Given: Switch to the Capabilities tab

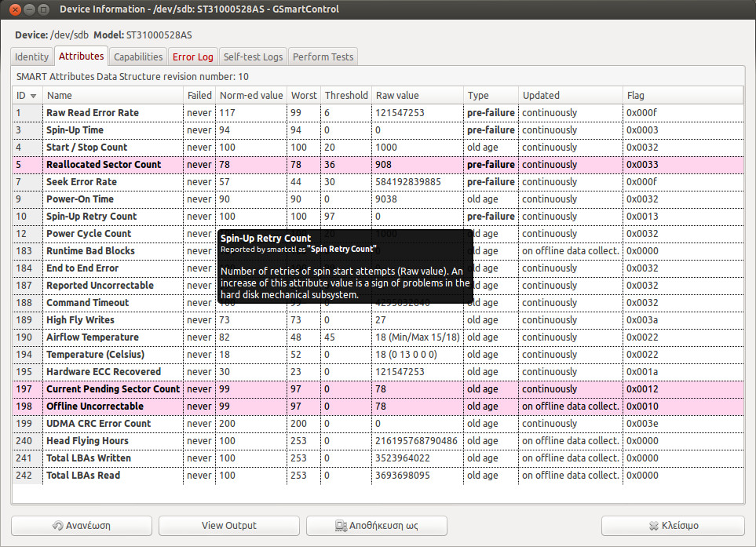Looking at the screenshot, I should pos(138,57).
